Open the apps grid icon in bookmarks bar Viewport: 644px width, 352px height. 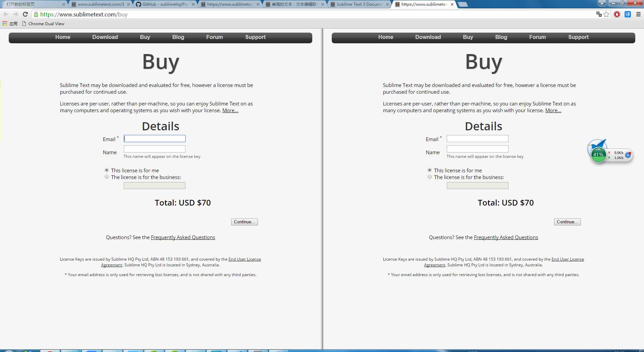click(5, 24)
